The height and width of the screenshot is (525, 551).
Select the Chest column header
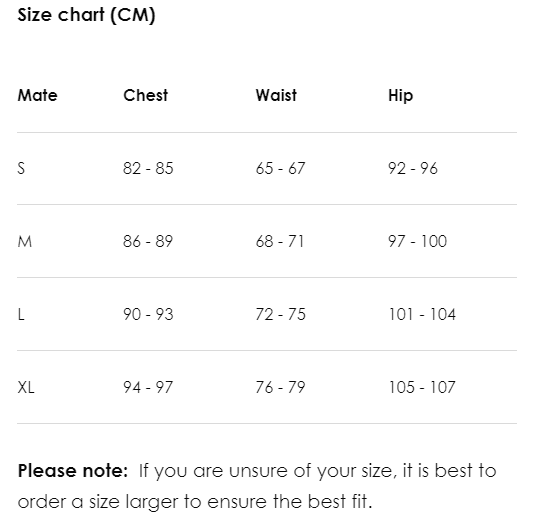(145, 95)
